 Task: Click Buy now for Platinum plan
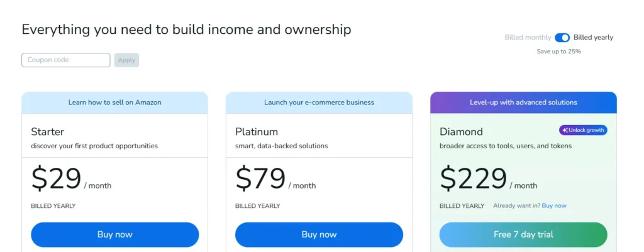click(x=319, y=234)
